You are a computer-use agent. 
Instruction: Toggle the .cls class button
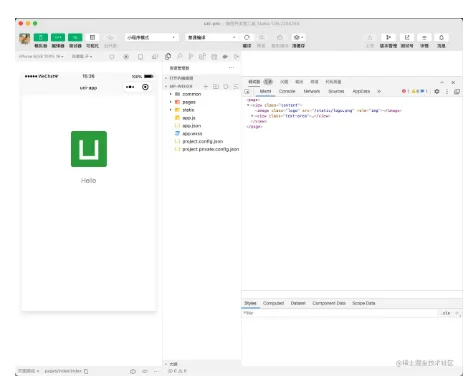pyautogui.click(x=446, y=313)
